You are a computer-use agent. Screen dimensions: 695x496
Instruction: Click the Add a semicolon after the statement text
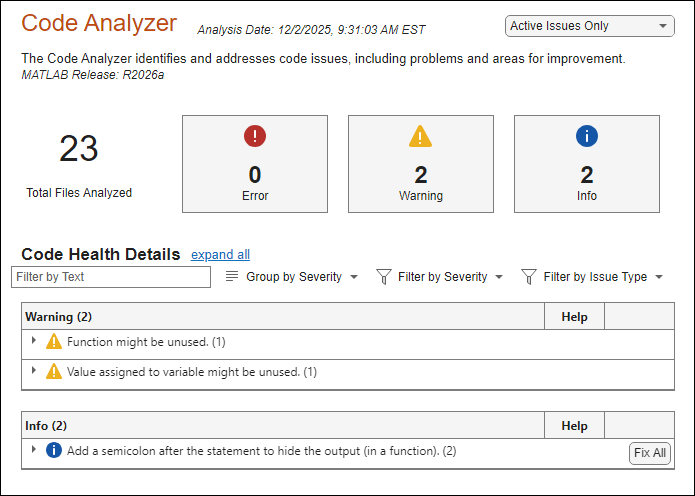click(x=262, y=451)
